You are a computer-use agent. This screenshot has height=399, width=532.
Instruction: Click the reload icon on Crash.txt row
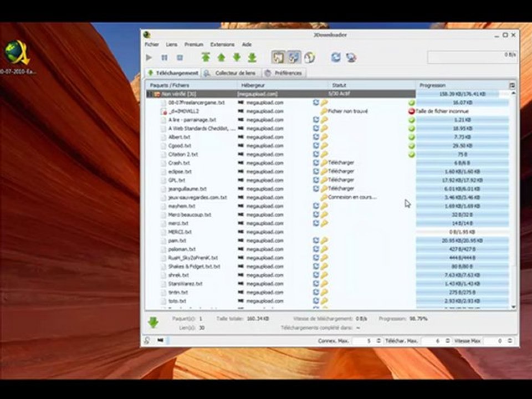pos(316,163)
